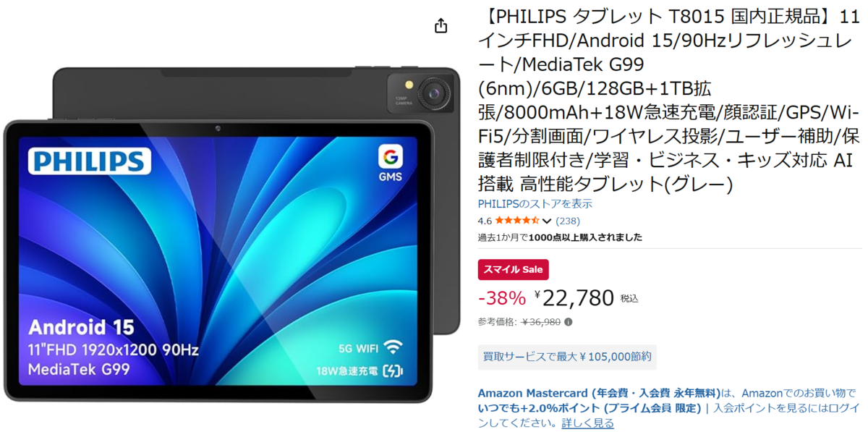Click the 5G WiFi icon on tablet image

(393, 347)
